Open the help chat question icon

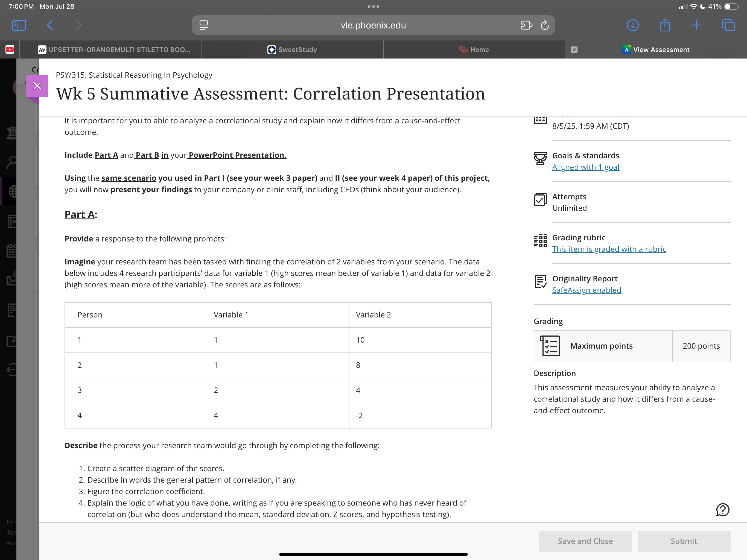point(723,510)
